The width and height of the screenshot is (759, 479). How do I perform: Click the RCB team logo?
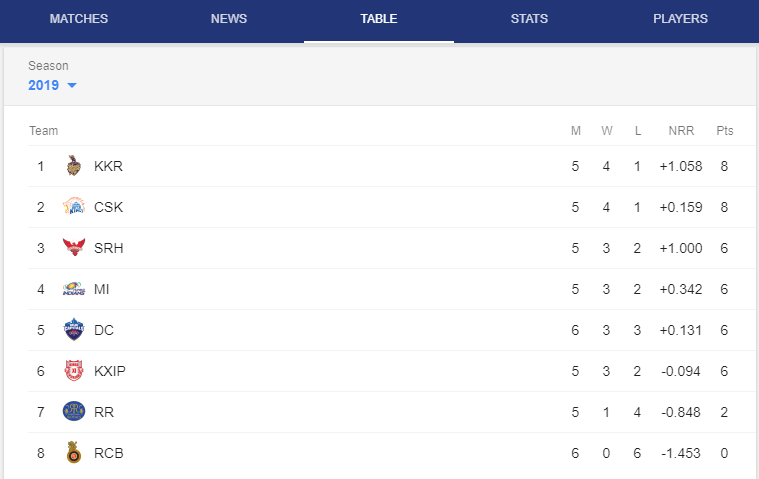click(x=74, y=452)
